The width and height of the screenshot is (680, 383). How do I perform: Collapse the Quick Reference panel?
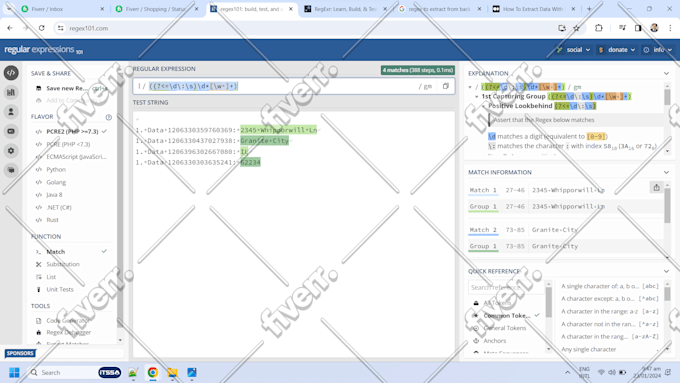click(x=666, y=271)
